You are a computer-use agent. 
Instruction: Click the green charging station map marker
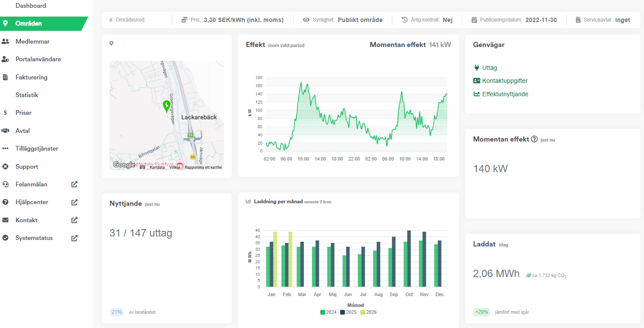pos(167,106)
